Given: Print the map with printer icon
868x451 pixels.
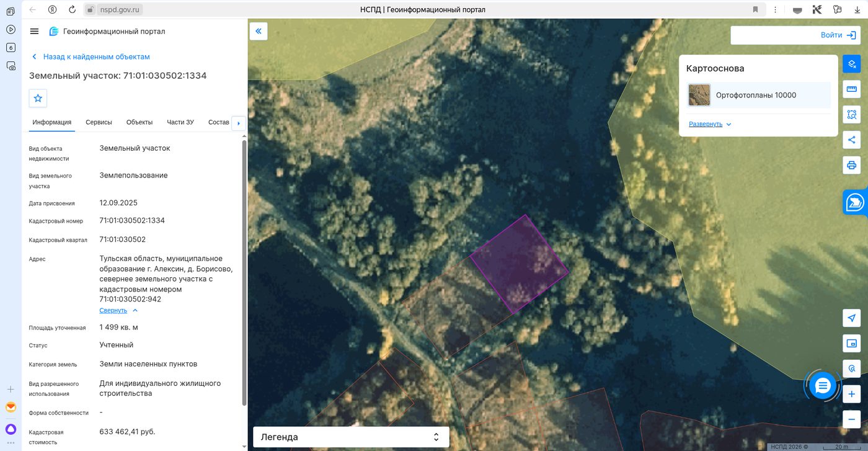Looking at the screenshot, I should [x=852, y=165].
